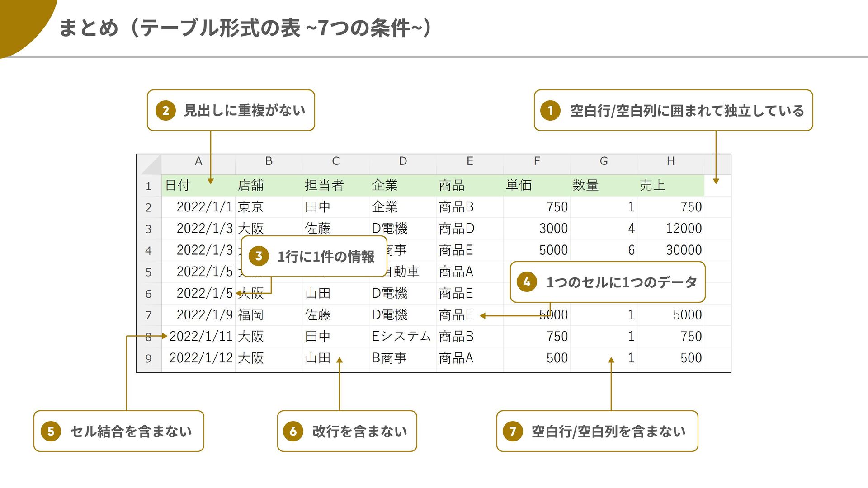Click the セル結合を含まない callout
868x488 pixels.
point(119,431)
